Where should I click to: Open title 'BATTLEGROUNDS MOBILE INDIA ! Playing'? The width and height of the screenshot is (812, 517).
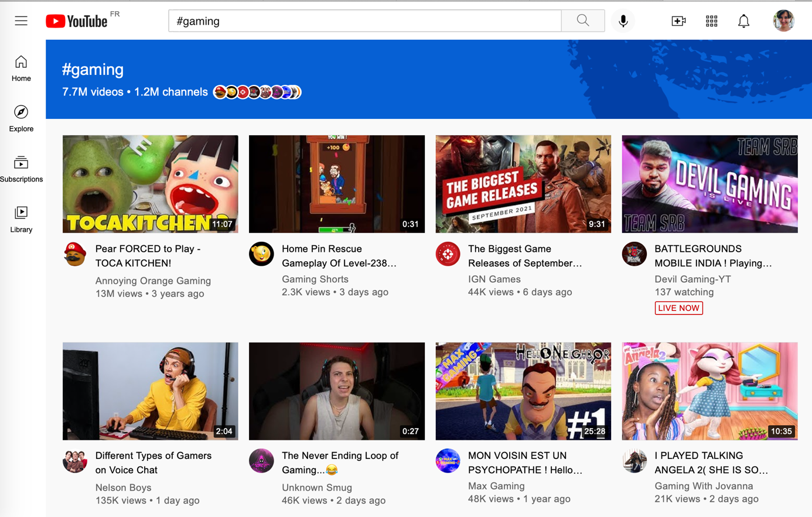click(x=713, y=256)
